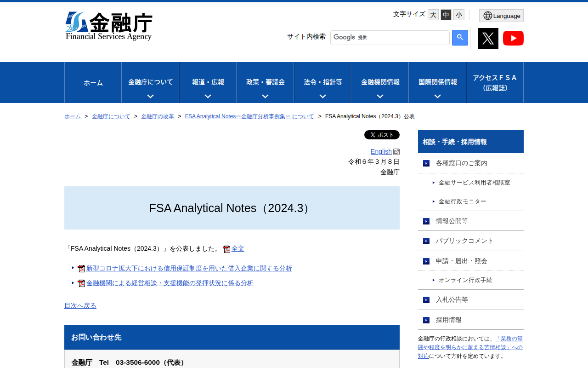
Task: Expand the 政策・審議会 menu chevron
Action: pos(265,97)
